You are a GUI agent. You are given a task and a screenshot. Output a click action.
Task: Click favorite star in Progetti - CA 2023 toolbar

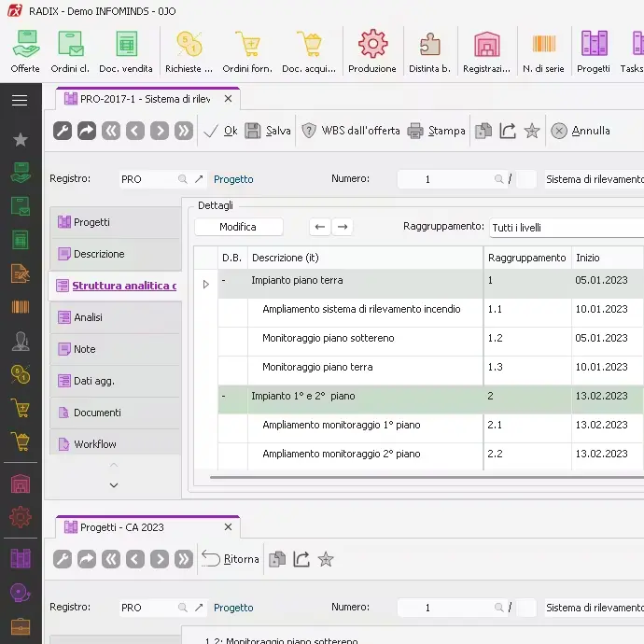(326, 559)
